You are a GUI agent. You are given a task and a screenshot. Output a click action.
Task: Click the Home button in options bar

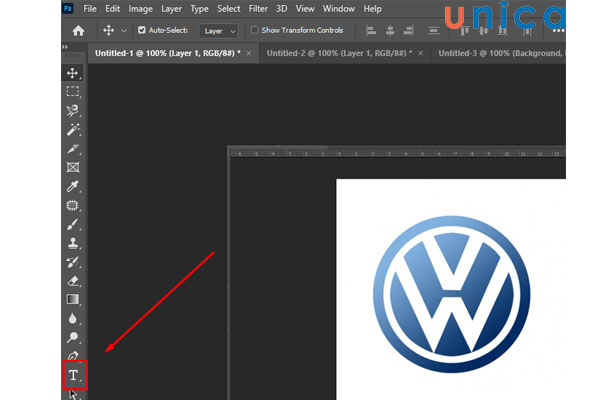coord(78,31)
